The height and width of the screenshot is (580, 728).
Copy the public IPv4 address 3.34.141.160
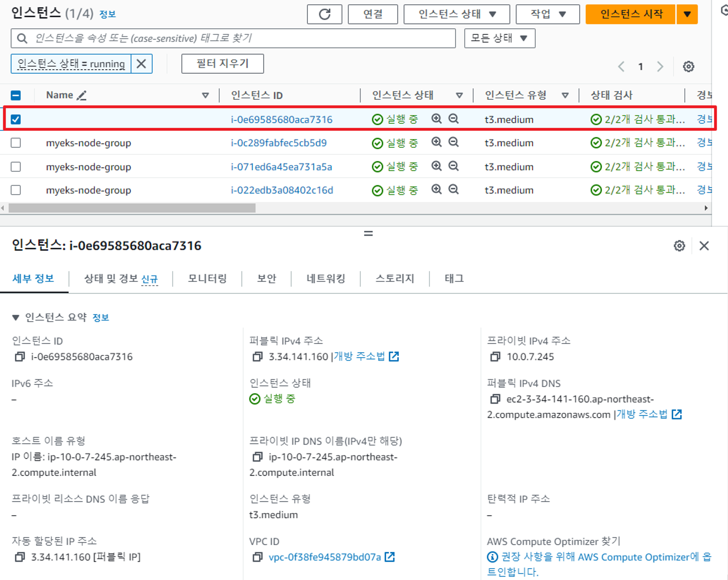(257, 357)
